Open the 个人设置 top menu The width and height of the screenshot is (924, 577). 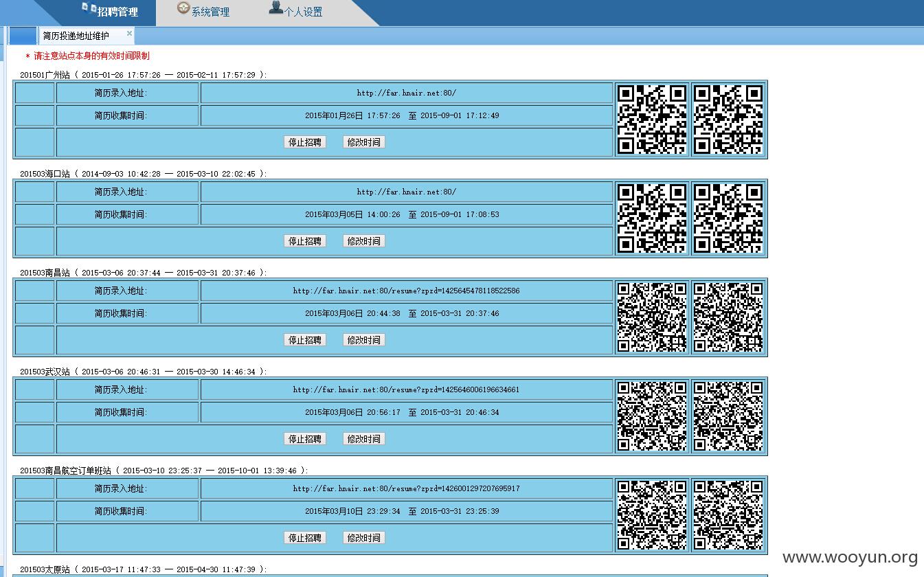[x=303, y=12]
